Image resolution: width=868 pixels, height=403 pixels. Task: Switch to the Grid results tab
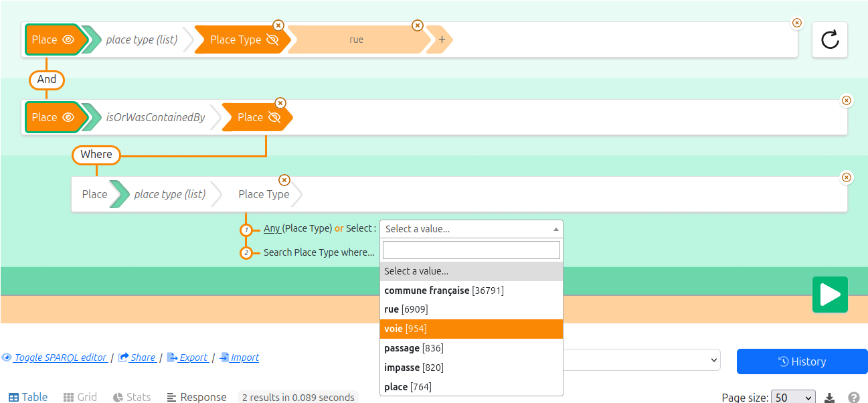tap(80, 397)
